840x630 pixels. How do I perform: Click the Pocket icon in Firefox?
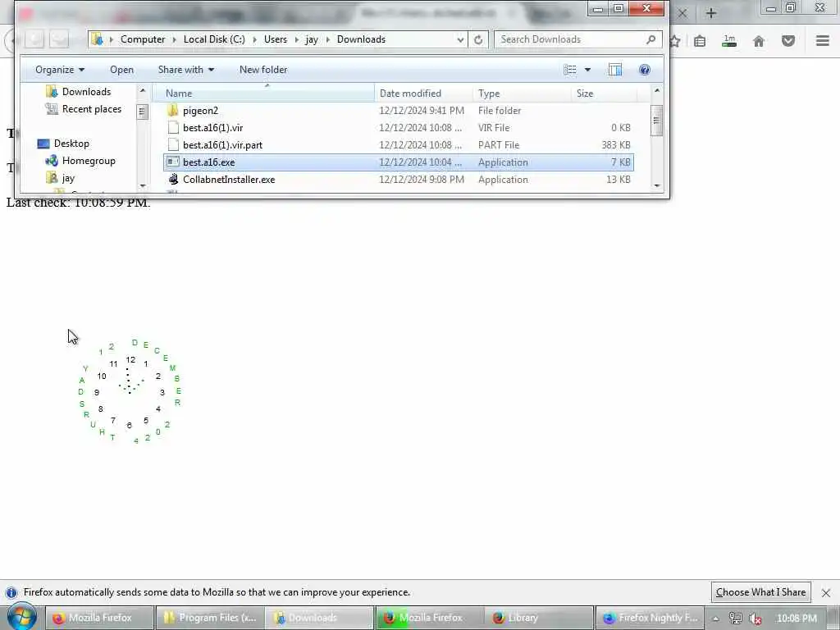[x=788, y=41]
